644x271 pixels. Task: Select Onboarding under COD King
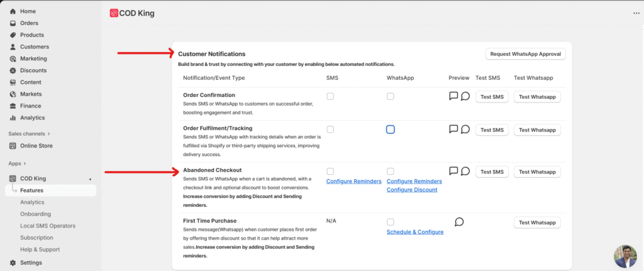tap(35, 214)
